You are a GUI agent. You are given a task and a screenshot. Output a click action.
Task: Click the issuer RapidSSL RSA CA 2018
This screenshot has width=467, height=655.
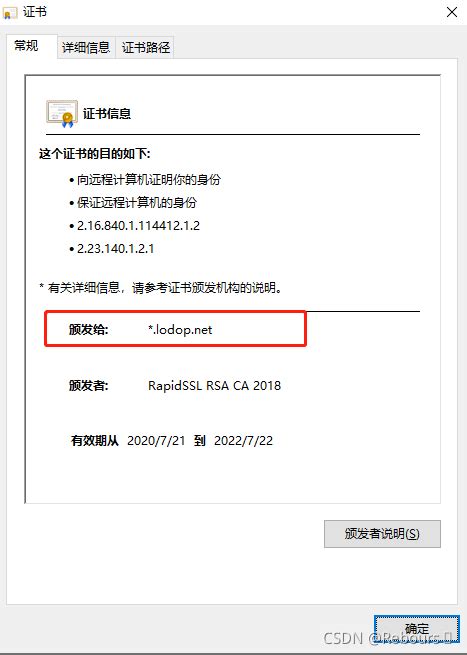pyautogui.click(x=214, y=385)
